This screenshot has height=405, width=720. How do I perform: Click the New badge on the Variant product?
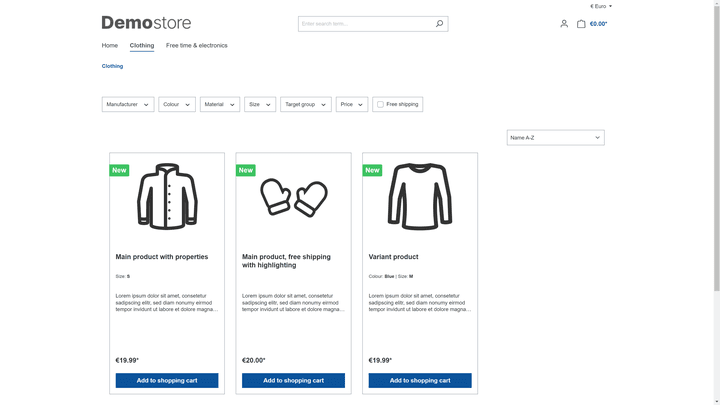[372, 170]
